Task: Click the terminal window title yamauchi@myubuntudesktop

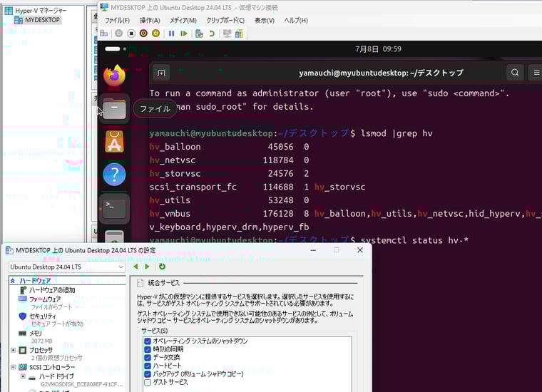Action: (x=381, y=73)
